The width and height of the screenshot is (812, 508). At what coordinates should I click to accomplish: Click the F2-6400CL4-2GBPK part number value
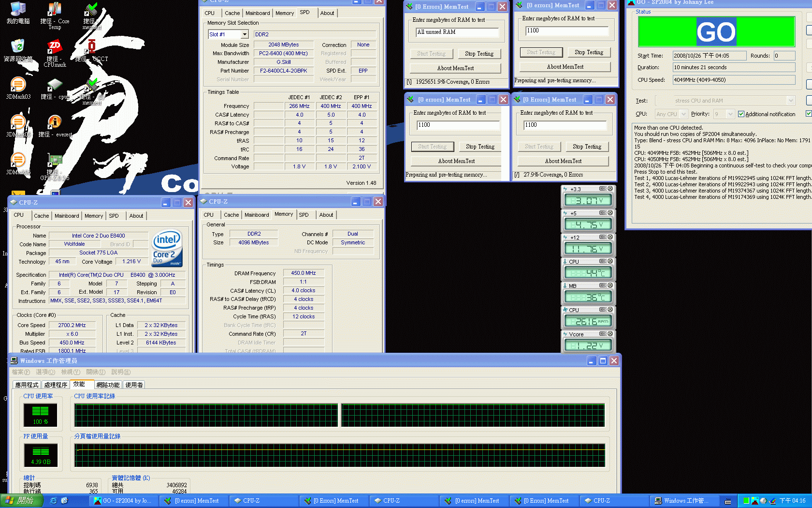click(283, 71)
